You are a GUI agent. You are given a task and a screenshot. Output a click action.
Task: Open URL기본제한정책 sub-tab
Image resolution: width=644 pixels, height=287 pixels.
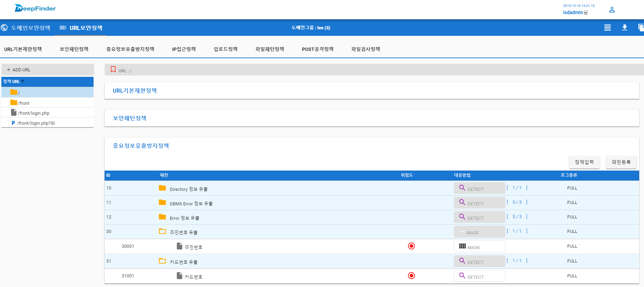(x=23, y=49)
